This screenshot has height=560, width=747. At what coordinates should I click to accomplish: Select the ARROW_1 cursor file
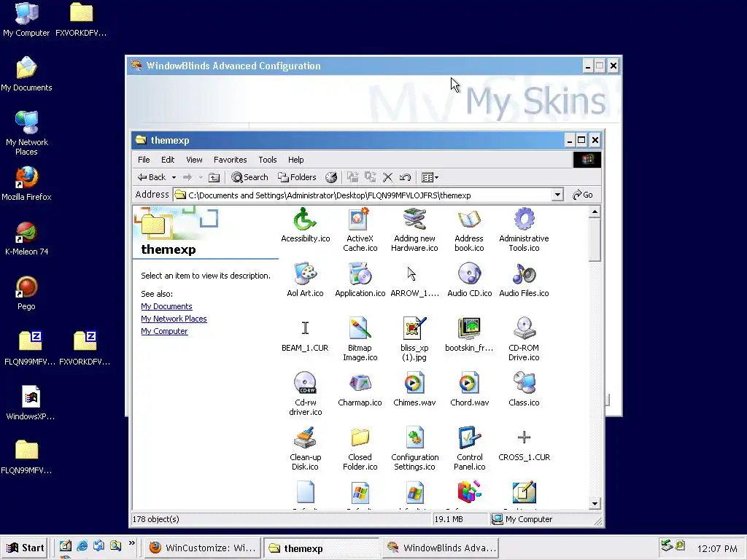coord(414,280)
